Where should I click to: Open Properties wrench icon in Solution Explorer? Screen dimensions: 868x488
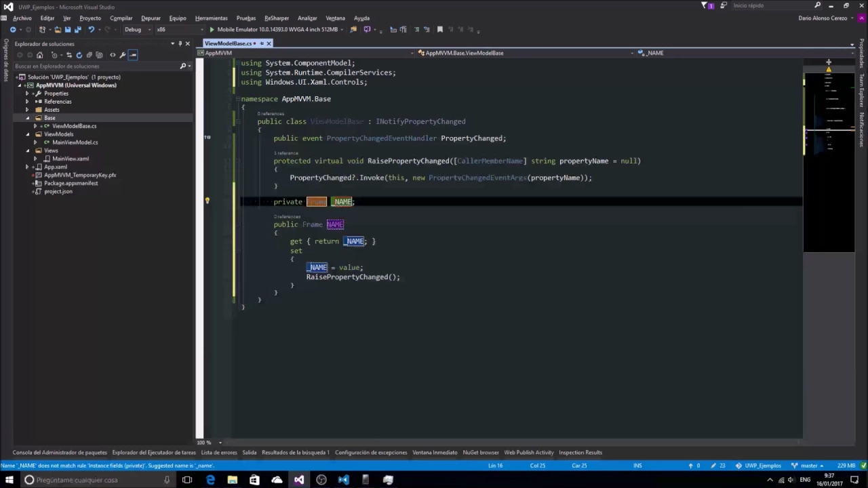tap(122, 55)
